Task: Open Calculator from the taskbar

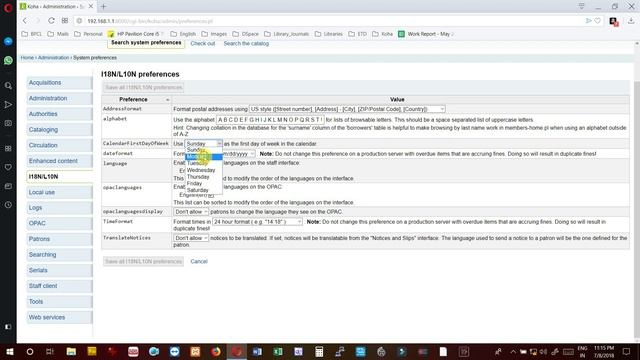Action: tap(319, 351)
